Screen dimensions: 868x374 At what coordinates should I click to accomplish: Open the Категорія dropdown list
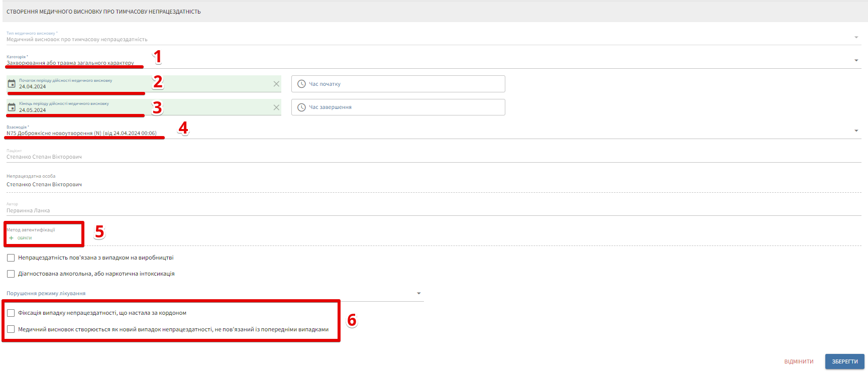click(856, 61)
